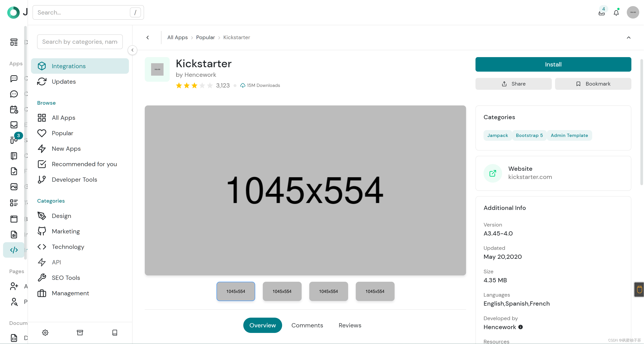
Task: Open Updates in sidebar menu
Action: click(80, 82)
